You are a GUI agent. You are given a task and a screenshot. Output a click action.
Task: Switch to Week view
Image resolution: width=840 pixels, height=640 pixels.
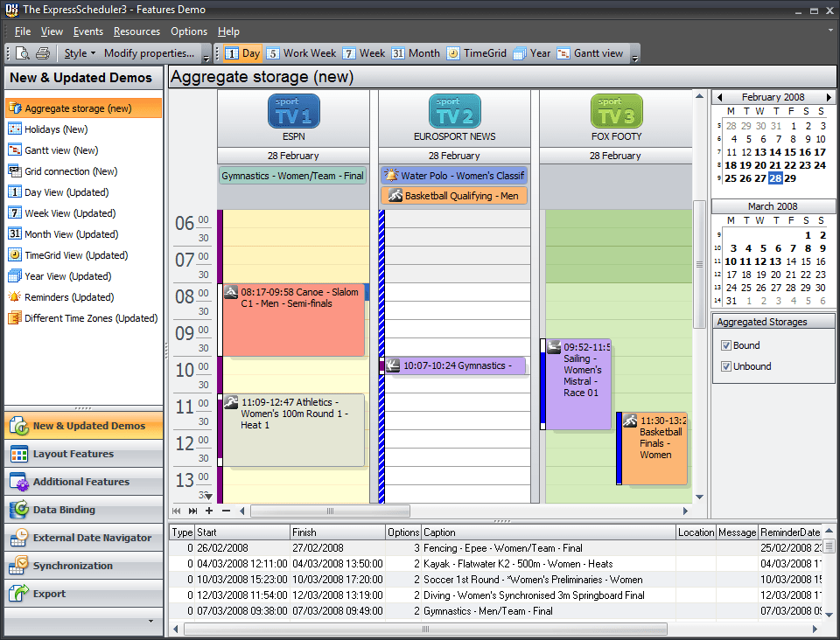click(364, 53)
